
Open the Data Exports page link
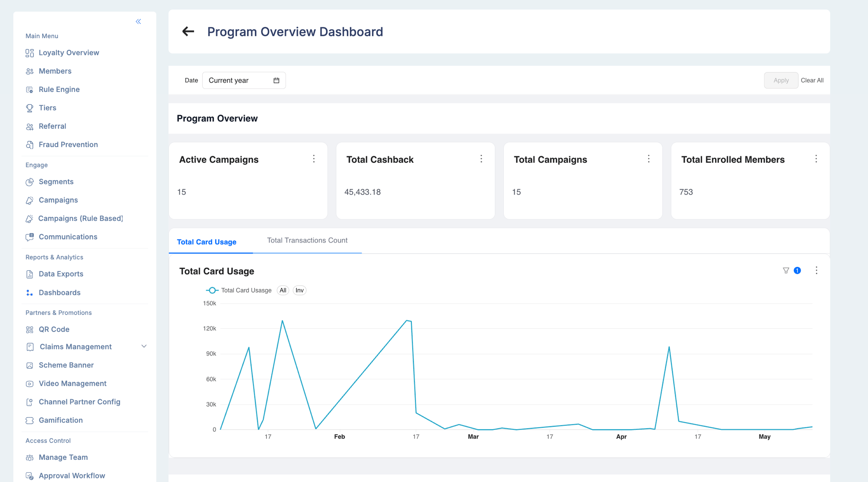61,274
